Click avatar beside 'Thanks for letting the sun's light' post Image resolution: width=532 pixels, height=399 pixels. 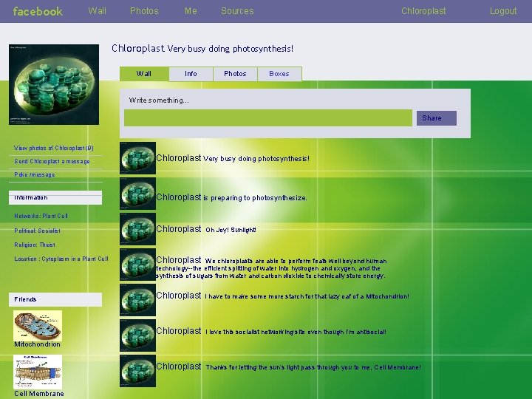(x=137, y=371)
